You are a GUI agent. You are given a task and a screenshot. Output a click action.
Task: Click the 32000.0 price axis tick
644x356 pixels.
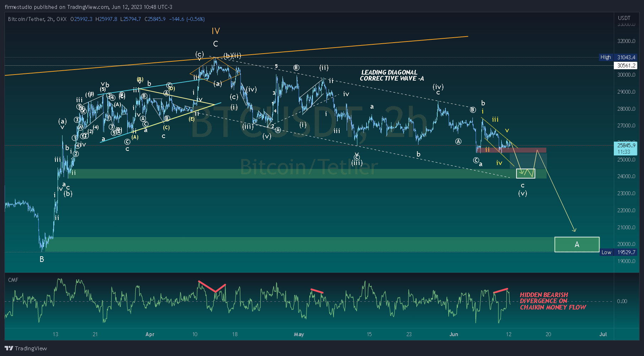pos(626,41)
